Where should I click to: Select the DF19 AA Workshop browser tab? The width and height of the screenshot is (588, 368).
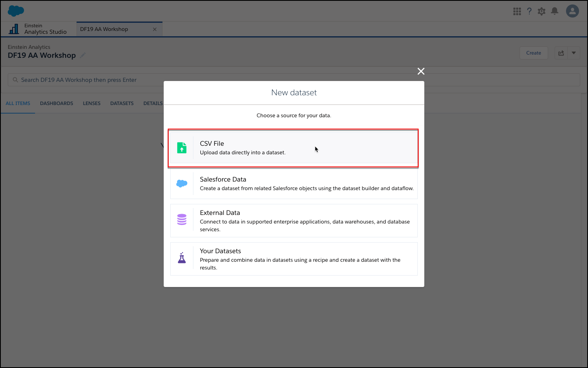pyautogui.click(x=120, y=29)
